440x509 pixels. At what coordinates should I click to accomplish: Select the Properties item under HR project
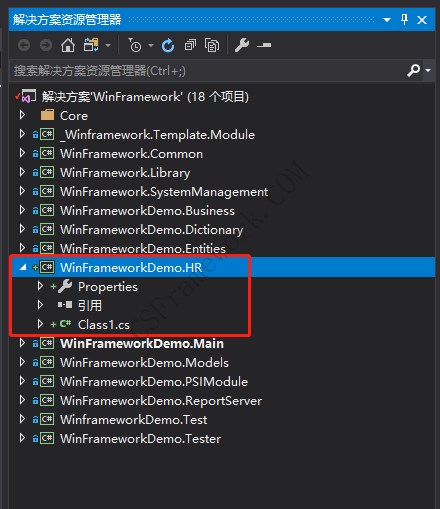108,287
